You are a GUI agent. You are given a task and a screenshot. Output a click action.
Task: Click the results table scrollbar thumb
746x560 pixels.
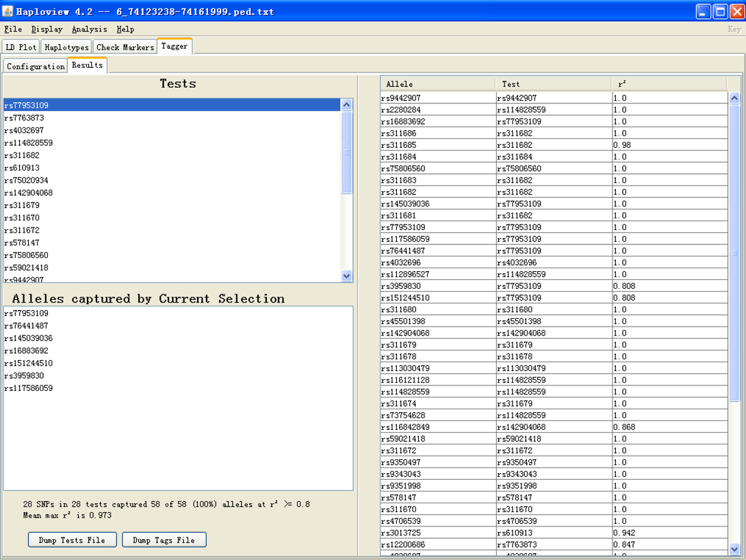tap(734, 253)
